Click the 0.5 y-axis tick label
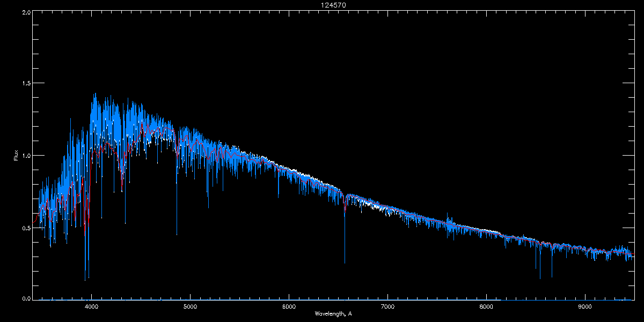The height and width of the screenshot is (322, 644). [26, 228]
